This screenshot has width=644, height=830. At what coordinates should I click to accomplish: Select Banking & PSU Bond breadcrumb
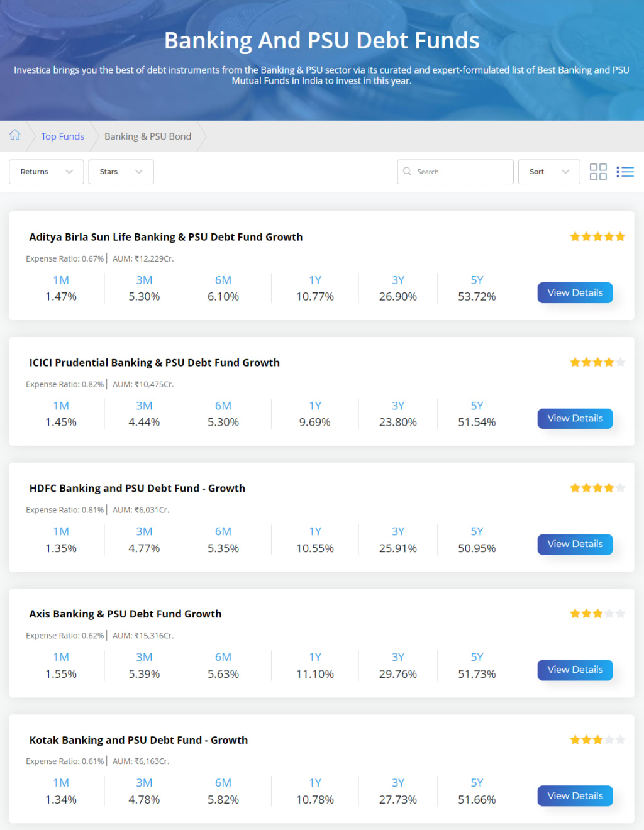(148, 136)
